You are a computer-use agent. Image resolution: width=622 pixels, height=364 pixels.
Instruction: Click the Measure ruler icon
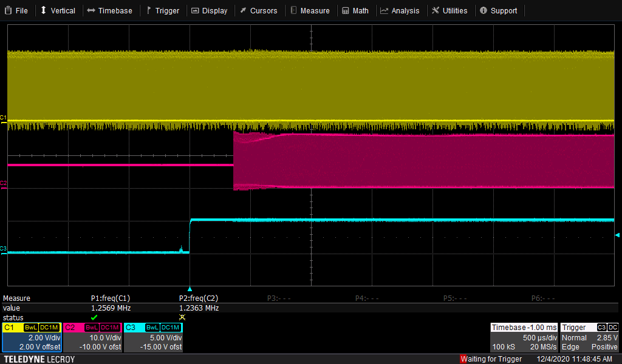[x=293, y=10]
